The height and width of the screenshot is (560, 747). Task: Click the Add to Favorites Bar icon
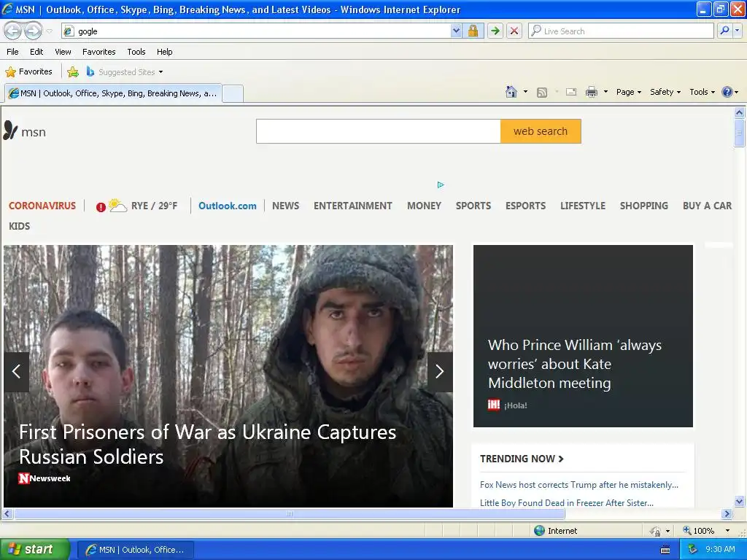coord(73,72)
